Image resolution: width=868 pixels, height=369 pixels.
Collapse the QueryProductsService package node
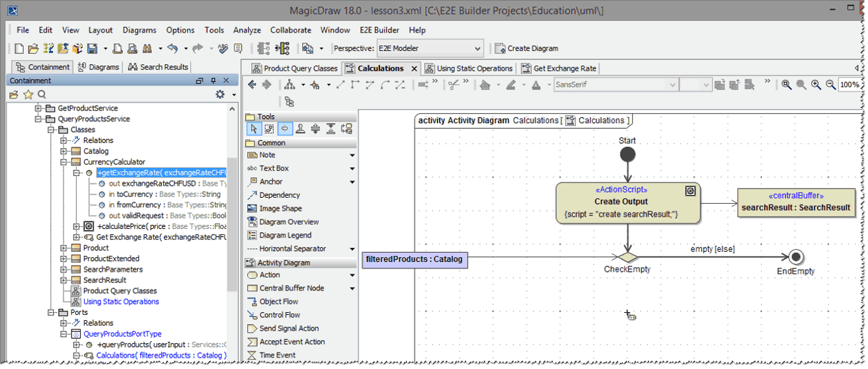tap(38, 119)
